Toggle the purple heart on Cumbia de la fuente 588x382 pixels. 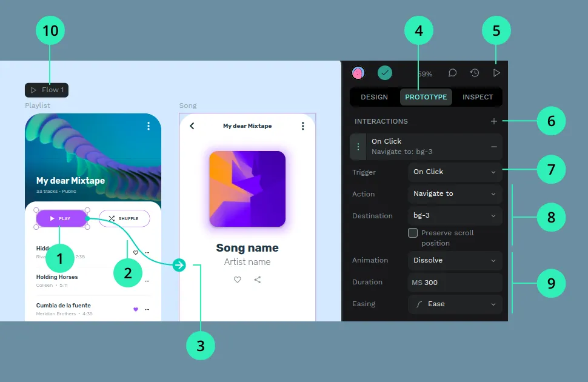[x=136, y=309]
